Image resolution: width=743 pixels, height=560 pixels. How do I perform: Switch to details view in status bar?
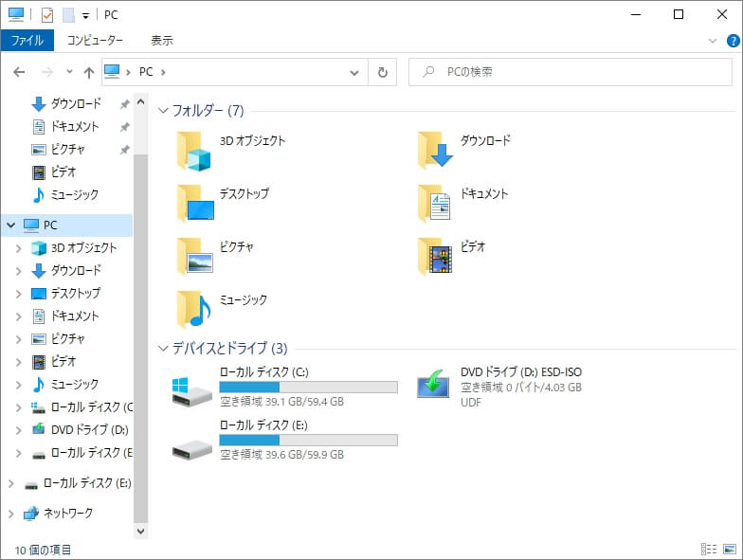[709, 549]
